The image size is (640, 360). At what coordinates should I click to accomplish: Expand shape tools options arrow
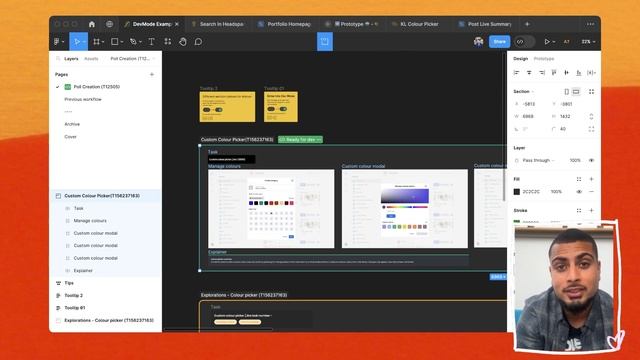coord(122,42)
